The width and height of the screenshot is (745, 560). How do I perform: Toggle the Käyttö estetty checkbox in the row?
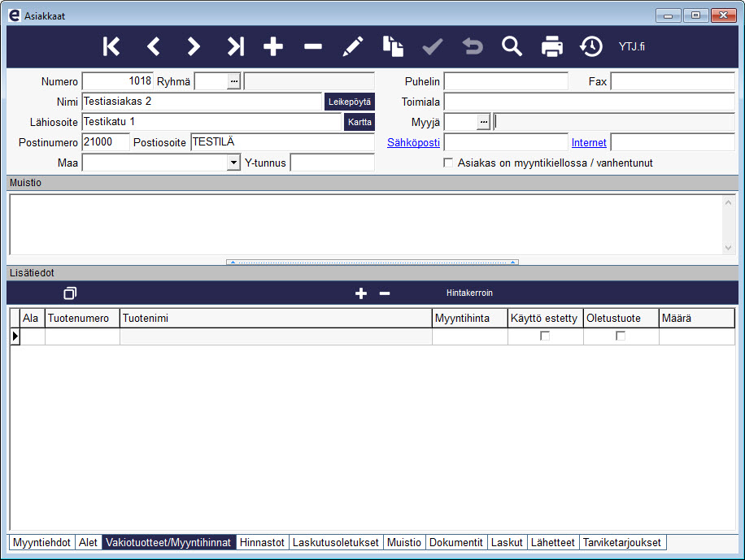click(545, 336)
